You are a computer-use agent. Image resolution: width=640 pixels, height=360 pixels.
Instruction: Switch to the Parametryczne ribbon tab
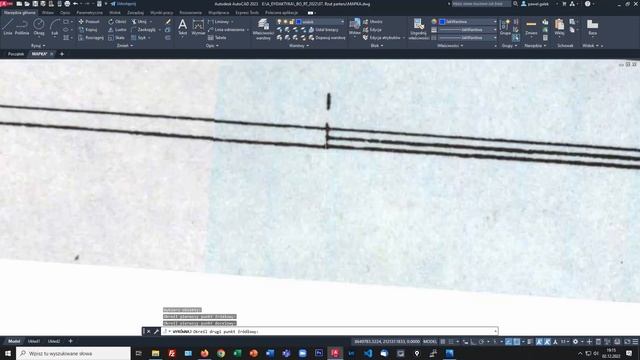tap(89, 13)
